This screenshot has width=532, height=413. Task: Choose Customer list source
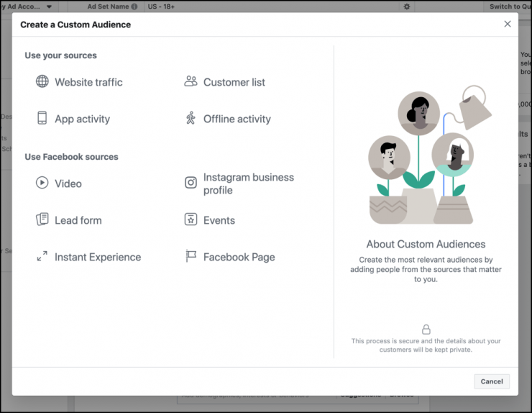tap(234, 82)
